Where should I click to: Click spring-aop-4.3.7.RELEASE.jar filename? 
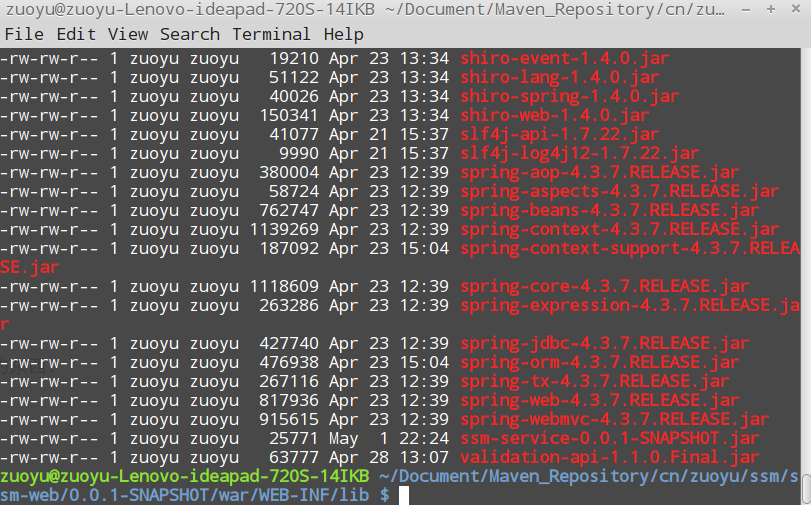click(x=599, y=172)
